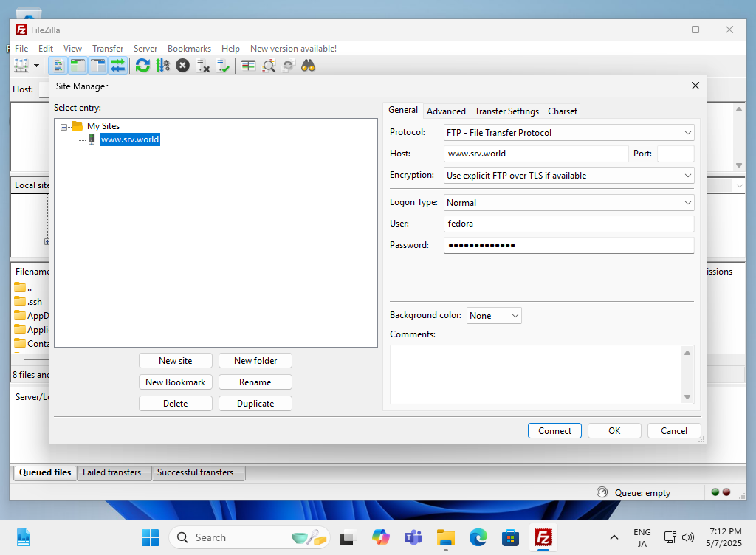Click the green activity LED in status bar

click(x=715, y=492)
